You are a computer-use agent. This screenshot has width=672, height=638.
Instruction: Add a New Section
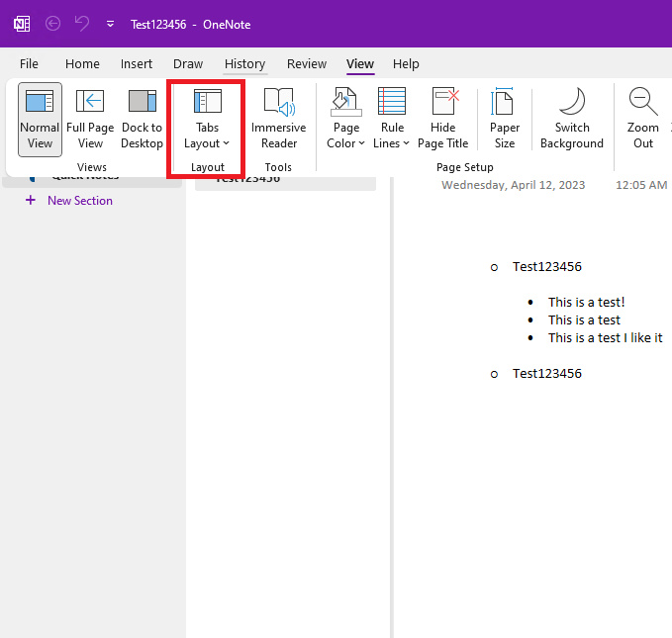tap(69, 201)
